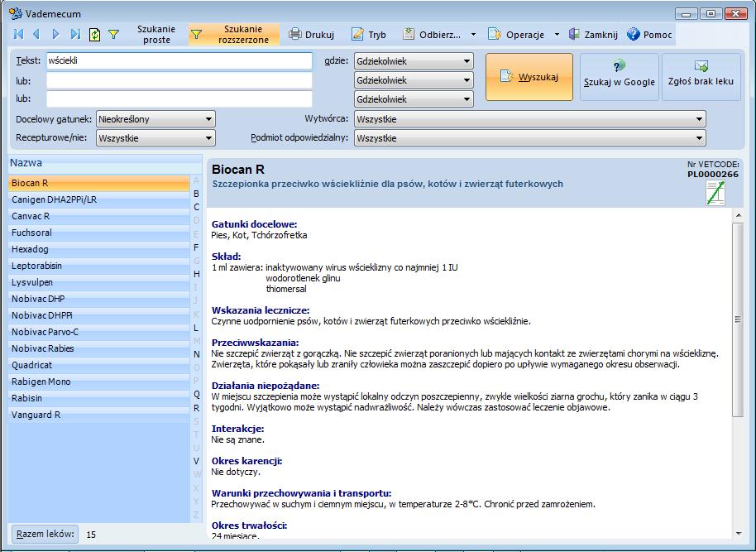
Task: Open the second Gdziekolwiek dropdown
Action: (414, 80)
